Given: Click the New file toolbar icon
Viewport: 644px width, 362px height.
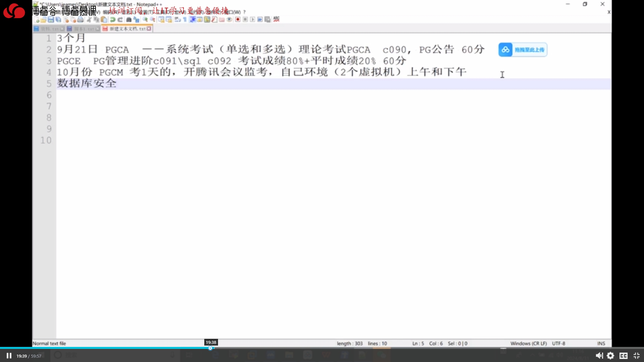Looking at the screenshot, I should pyautogui.click(x=36, y=19).
